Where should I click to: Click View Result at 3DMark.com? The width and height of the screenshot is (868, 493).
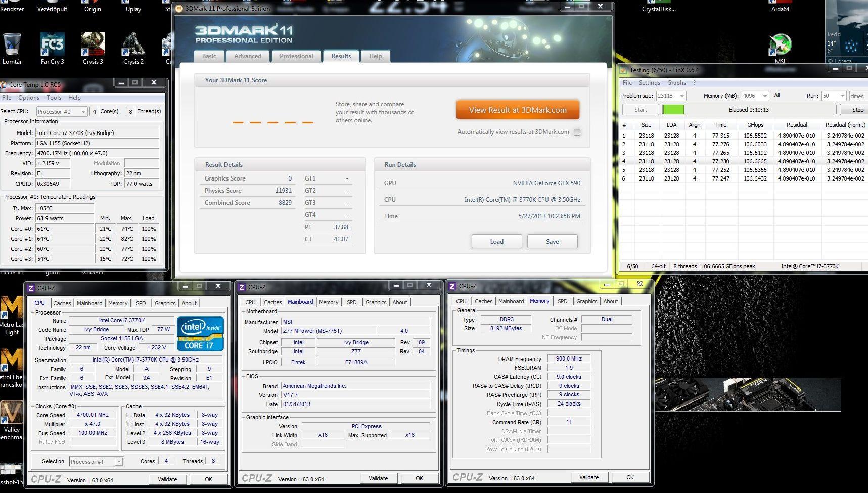(x=518, y=110)
